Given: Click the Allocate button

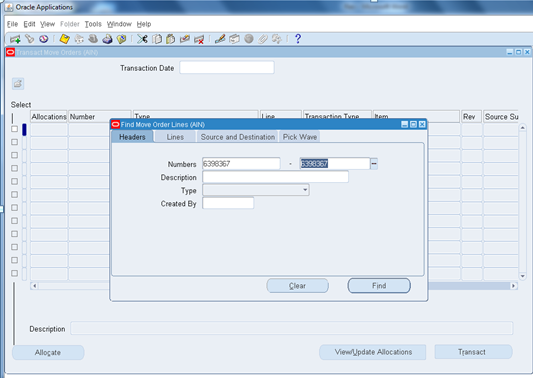Looking at the screenshot, I should pos(48,353).
